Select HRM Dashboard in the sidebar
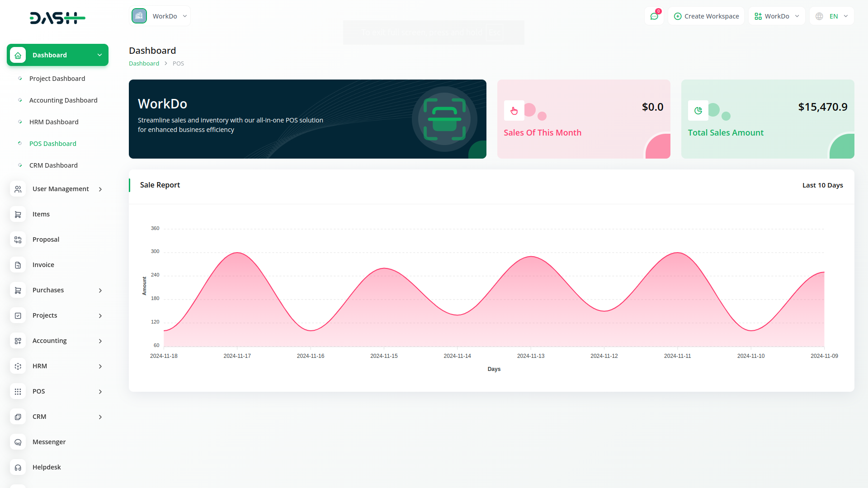The height and width of the screenshot is (488, 868). (x=54, y=122)
